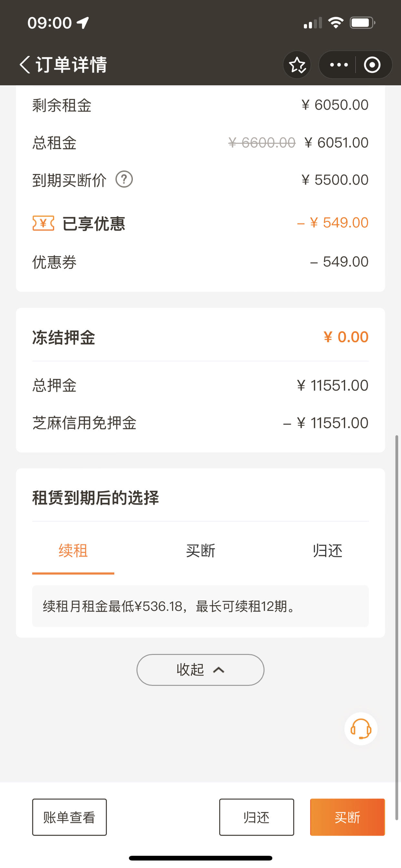Tap the battery icon in the status bar
This screenshot has width=401, height=868.
click(x=362, y=23)
